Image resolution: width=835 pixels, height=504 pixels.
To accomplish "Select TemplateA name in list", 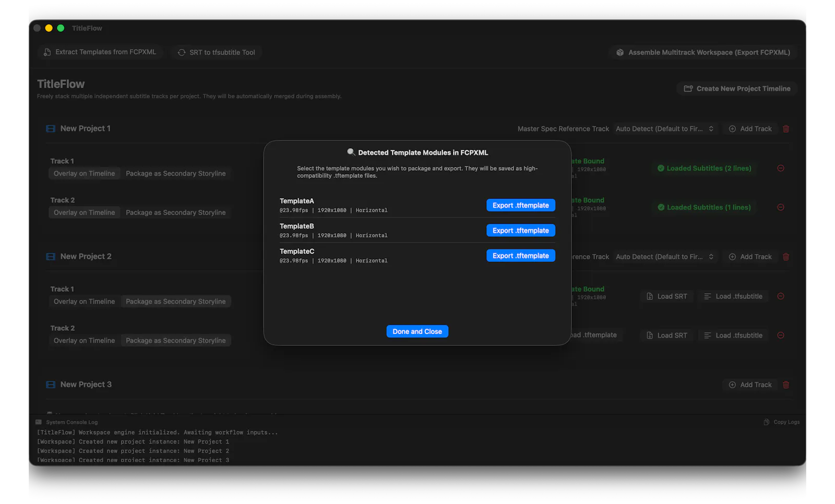I will point(297,201).
